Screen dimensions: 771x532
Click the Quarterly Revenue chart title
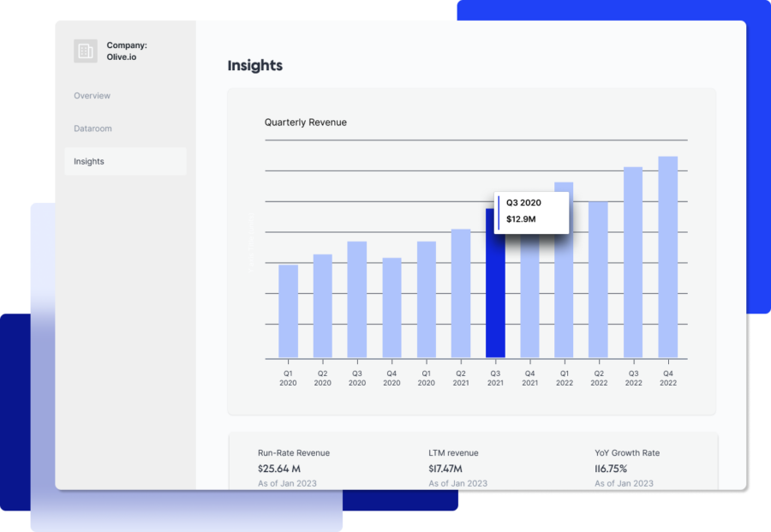[x=306, y=123]
